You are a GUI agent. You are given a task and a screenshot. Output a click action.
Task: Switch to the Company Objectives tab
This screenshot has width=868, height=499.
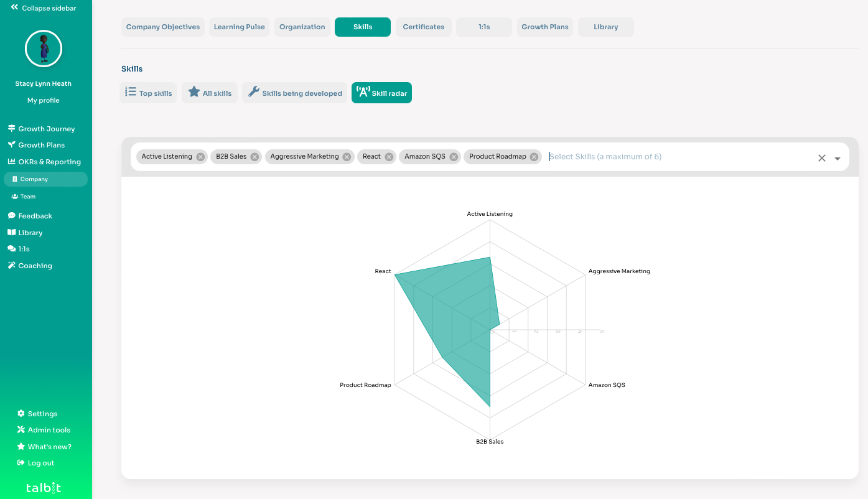163,27
